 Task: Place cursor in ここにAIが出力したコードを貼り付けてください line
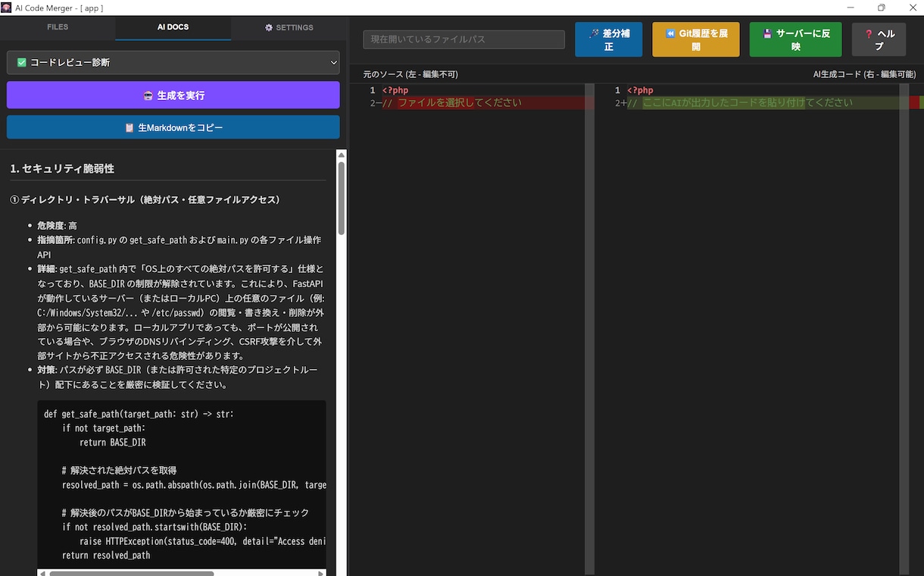tap(740, 102)
